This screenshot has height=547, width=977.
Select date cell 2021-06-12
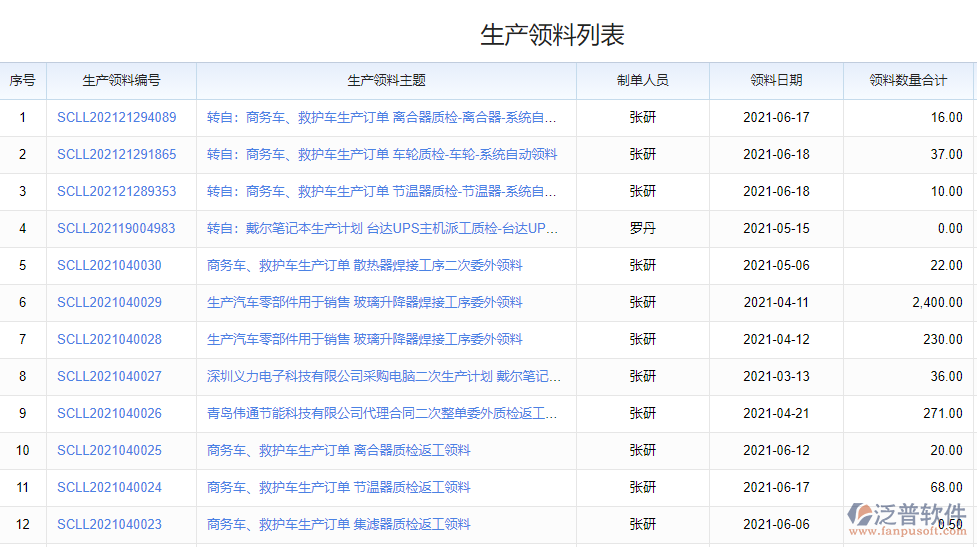click(x=776, y=450)
